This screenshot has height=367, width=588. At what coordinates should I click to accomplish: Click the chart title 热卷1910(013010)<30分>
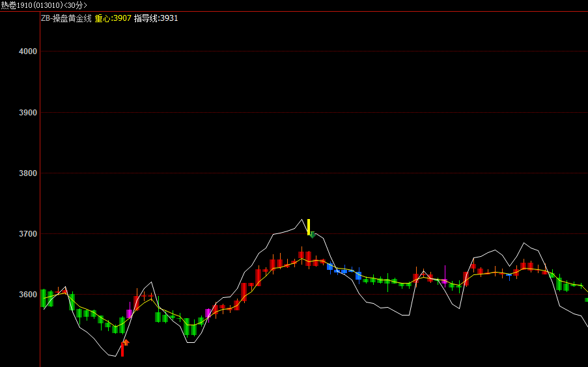tap(44, 5)
